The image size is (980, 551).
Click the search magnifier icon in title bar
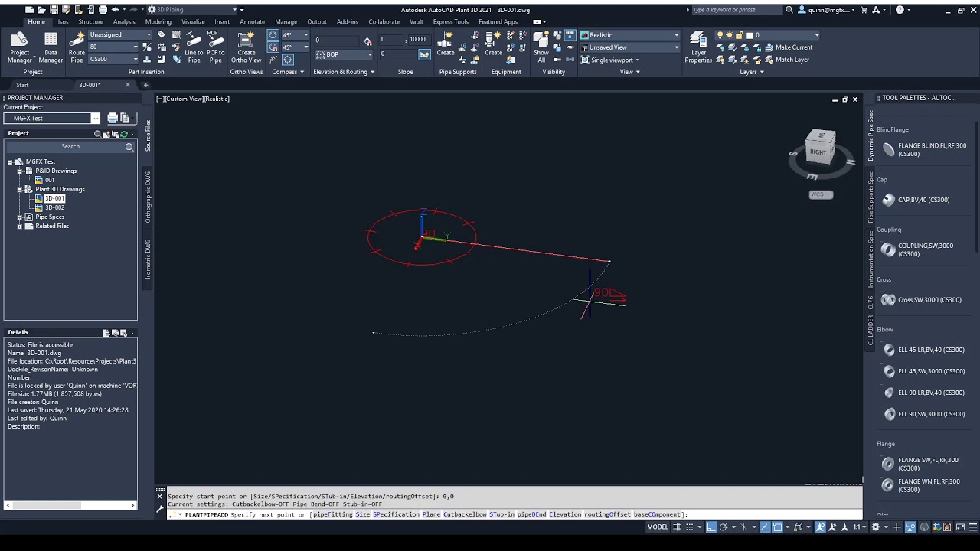(789, 10)
